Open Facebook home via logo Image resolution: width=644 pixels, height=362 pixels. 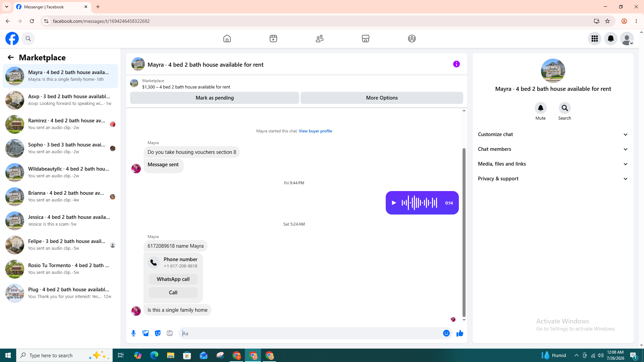tap(12, 39)
